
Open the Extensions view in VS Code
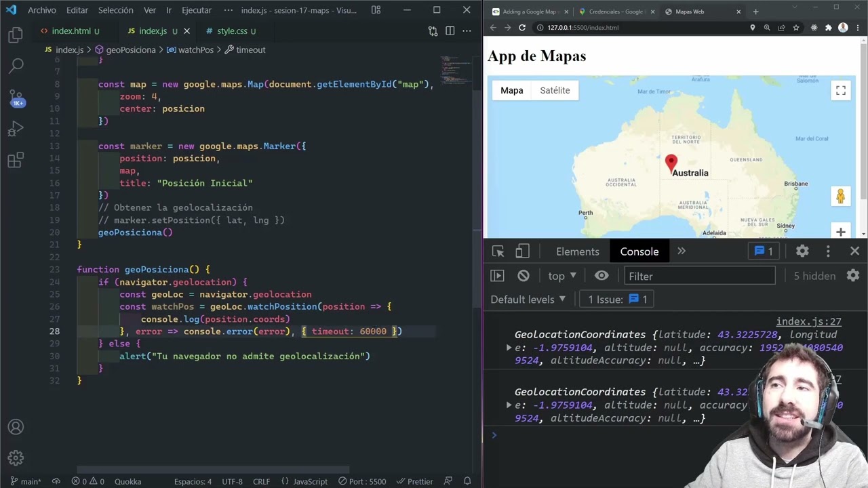pyautogui.click(x=16, y=160)
